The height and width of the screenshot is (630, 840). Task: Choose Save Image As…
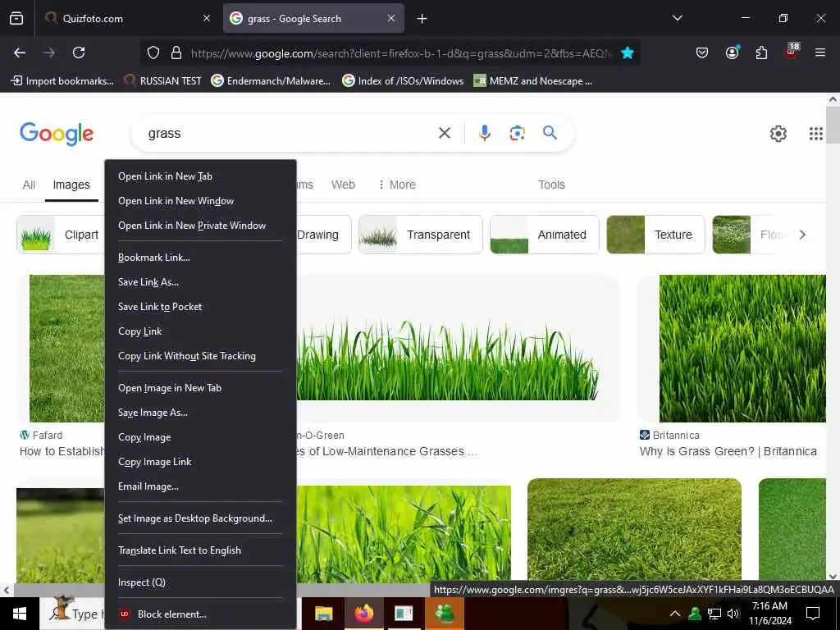[x=200, y=413]
